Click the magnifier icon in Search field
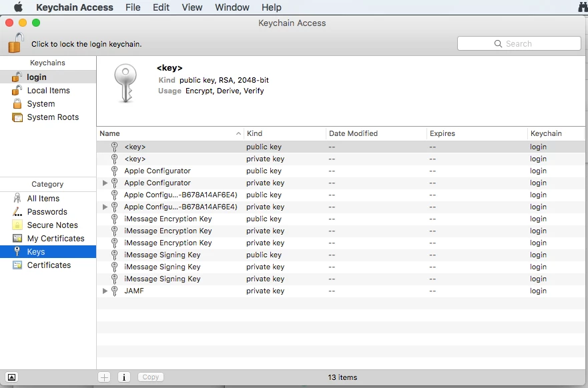588x388 pixels. pos(498,43)
